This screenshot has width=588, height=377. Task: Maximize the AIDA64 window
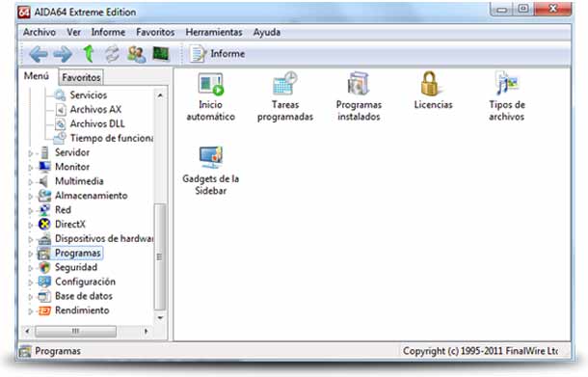(523, 9)
